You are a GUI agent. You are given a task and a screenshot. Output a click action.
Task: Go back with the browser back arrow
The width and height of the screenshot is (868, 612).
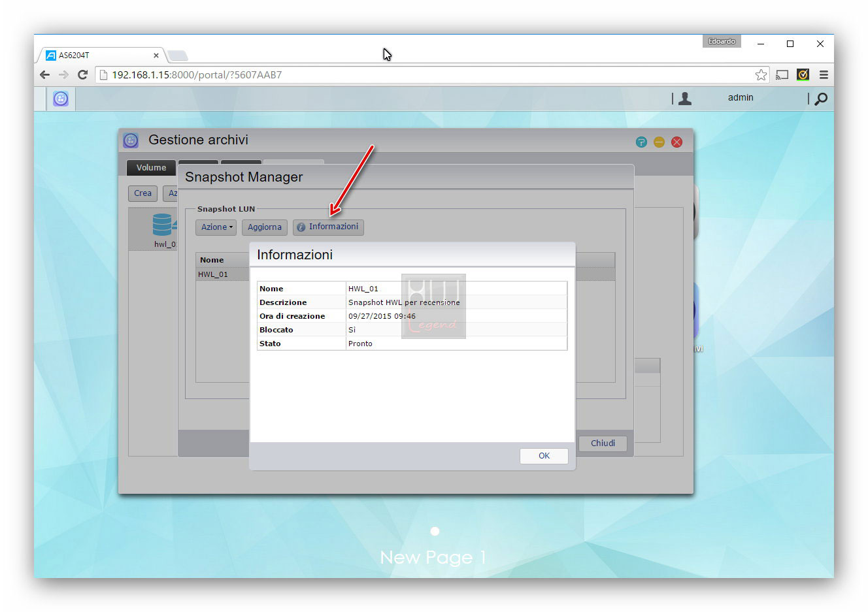(45, 74)
